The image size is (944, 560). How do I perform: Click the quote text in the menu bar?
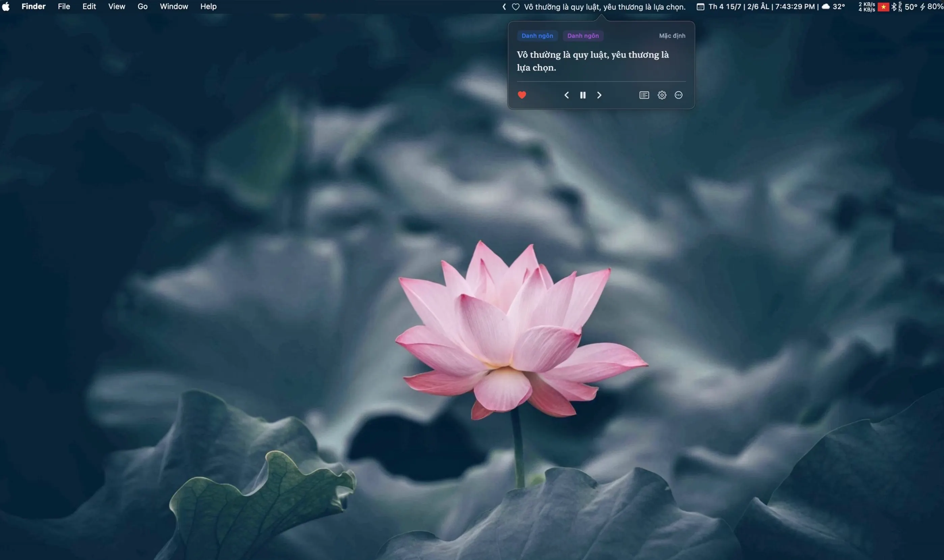click(605, 7)
